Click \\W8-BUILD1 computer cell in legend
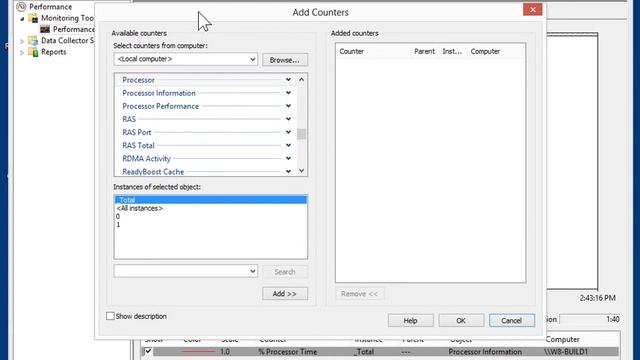The width and height of the screenshot is (640, 360). click(x=565, y=351)
